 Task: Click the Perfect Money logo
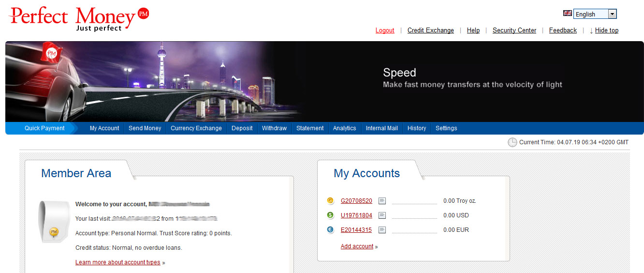[x=79, y=19]
